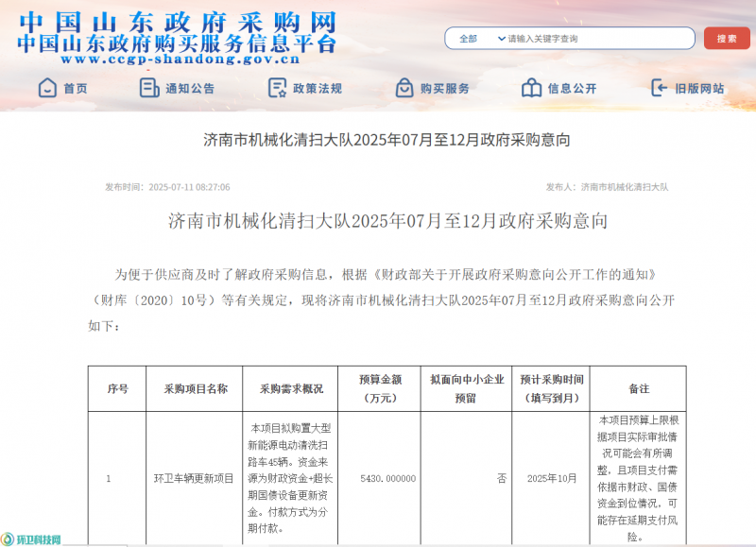Click the exit arrow icon beside 旧版网站
The height and width of the screenshot is (547, 756).
tap(659, 88)
